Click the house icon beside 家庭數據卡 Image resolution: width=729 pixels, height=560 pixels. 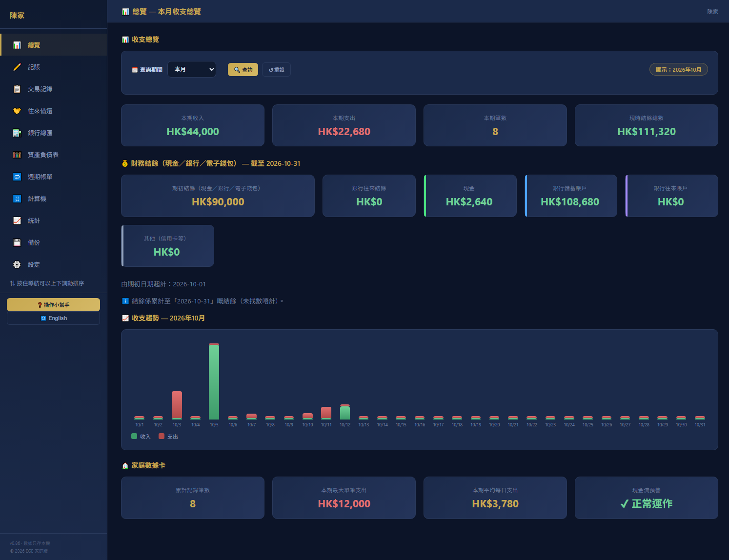coord(125,465)
